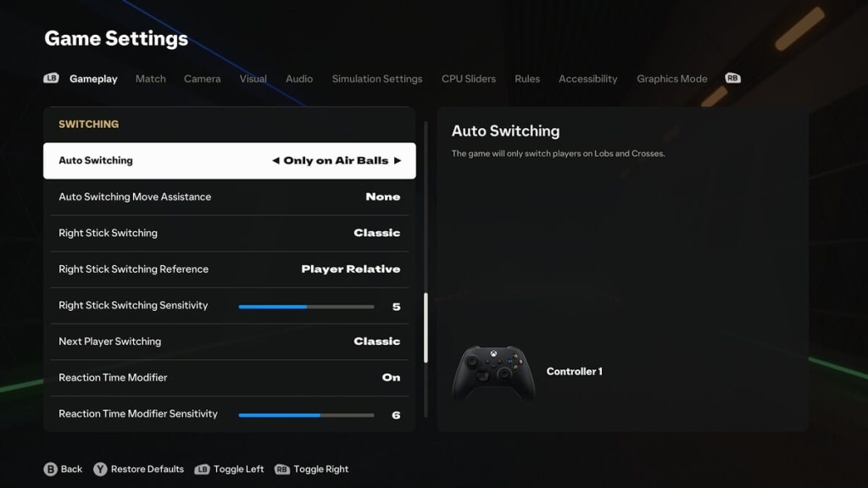The image size is (868, 488).
Task: Click the LB Toggle Left icon in footer
Action: 202,469
